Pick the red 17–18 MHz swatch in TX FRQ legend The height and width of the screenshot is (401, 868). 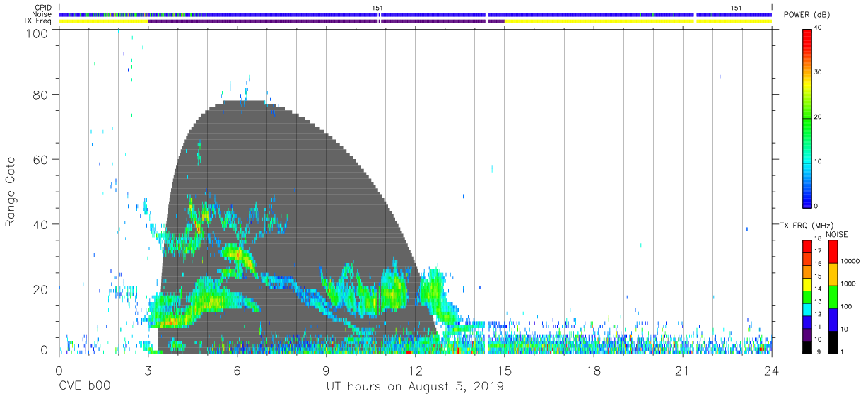pos(807,245)
